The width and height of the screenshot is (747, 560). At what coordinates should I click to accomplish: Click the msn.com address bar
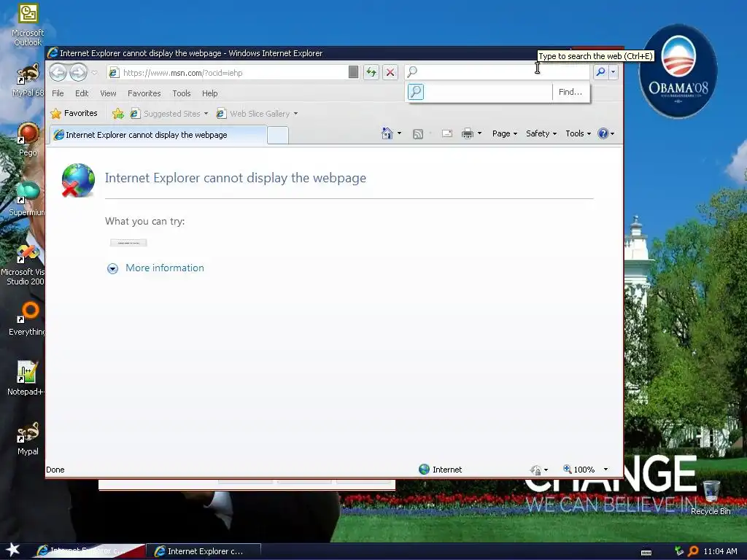click(233, 73)
